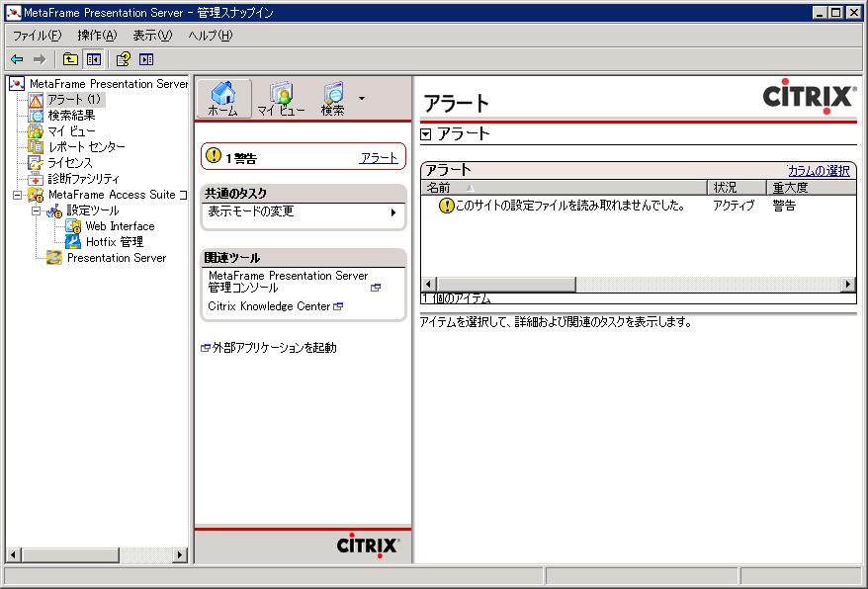The image size is (868, 589).
Task: Collapse the アラート section disclosure triangle
Action: tap(426, 134)
